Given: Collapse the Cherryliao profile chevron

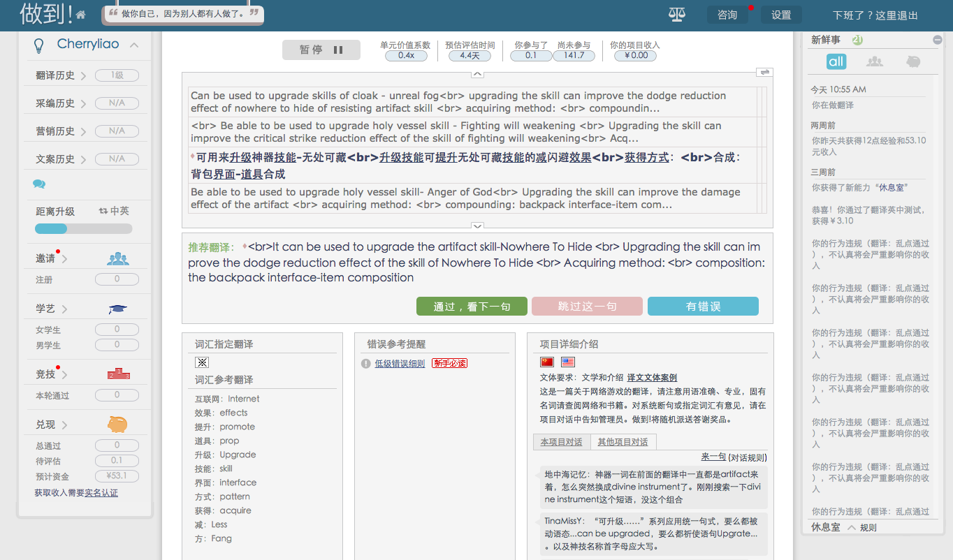Looking at the screenshot, I should [134, 45].
